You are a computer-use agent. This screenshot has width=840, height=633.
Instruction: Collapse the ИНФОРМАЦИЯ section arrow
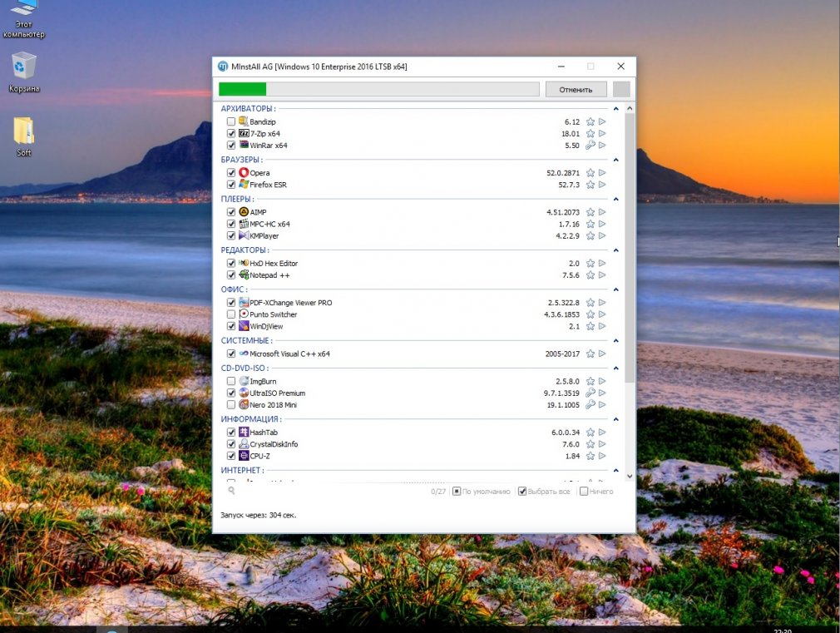[616, 419]
